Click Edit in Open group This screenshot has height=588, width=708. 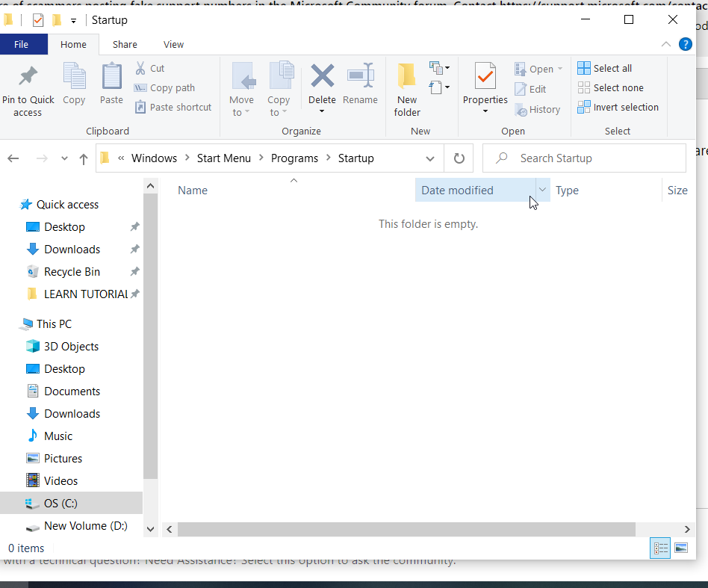pyautogui.click(x=531, y=89)
